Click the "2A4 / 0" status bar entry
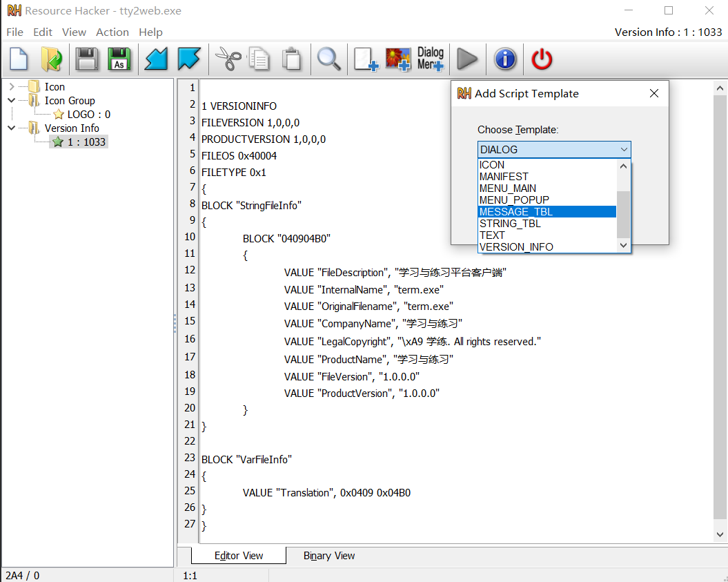This screenshot has height=582, width=728. (x=22, y=576)
